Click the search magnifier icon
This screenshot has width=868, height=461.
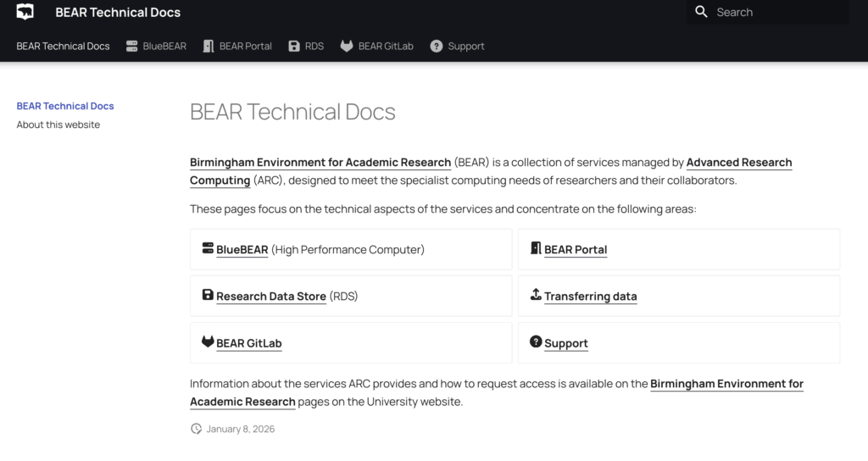click(x=701, y=12)
